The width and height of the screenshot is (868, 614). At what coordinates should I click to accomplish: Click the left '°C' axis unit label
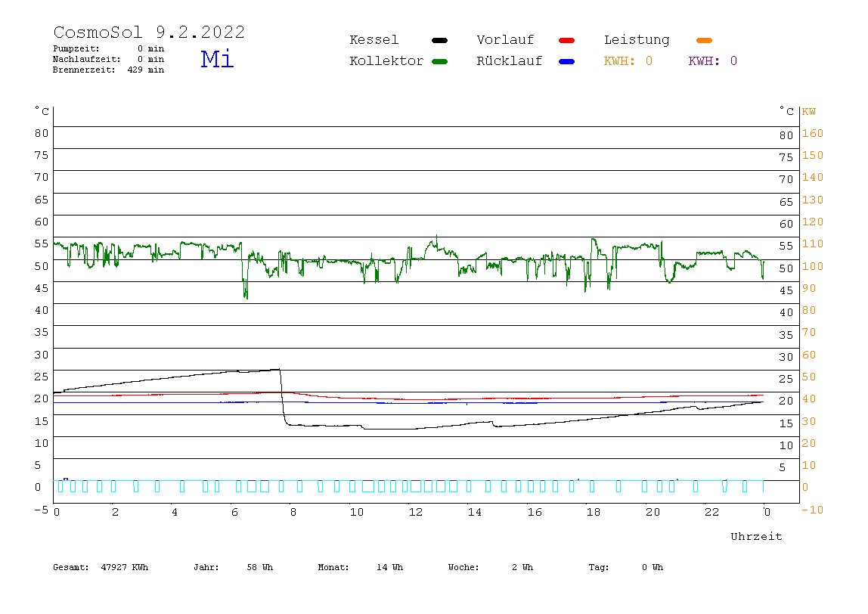pyautogui.click(x=42, y=110)
